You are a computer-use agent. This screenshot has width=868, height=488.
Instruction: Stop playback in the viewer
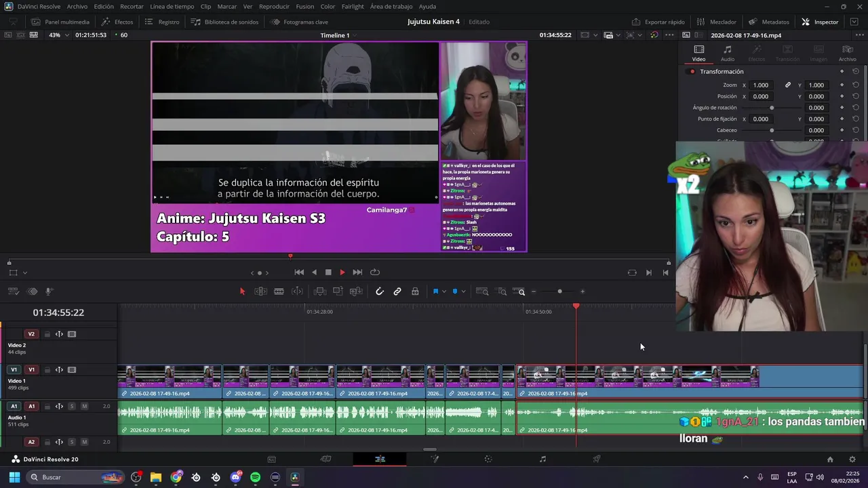point(328,272)
